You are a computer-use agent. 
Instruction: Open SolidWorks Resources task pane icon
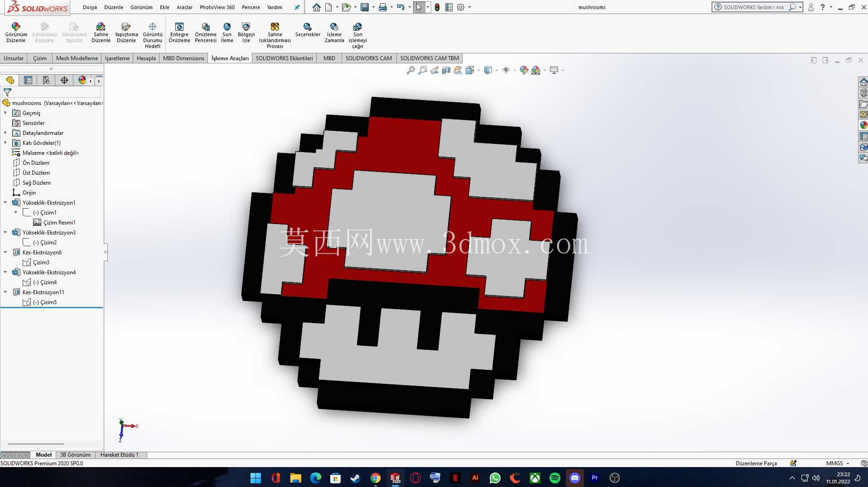863,82
